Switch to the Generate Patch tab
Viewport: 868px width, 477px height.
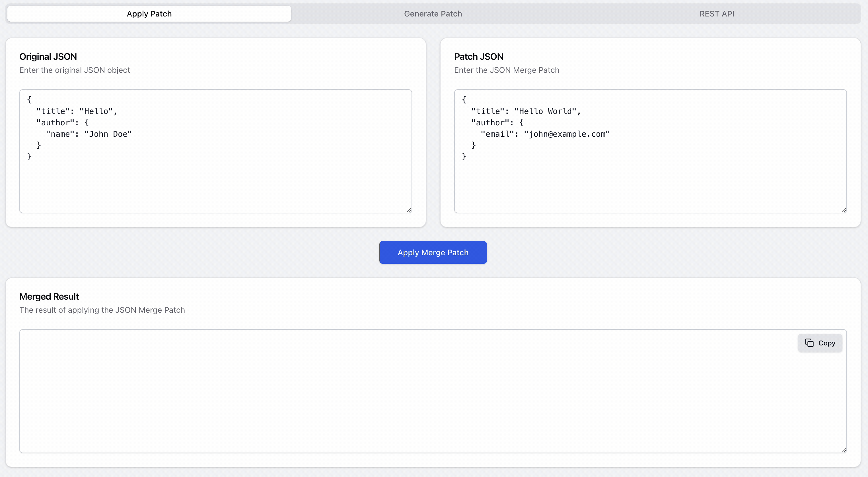click(x=433, y=14)
